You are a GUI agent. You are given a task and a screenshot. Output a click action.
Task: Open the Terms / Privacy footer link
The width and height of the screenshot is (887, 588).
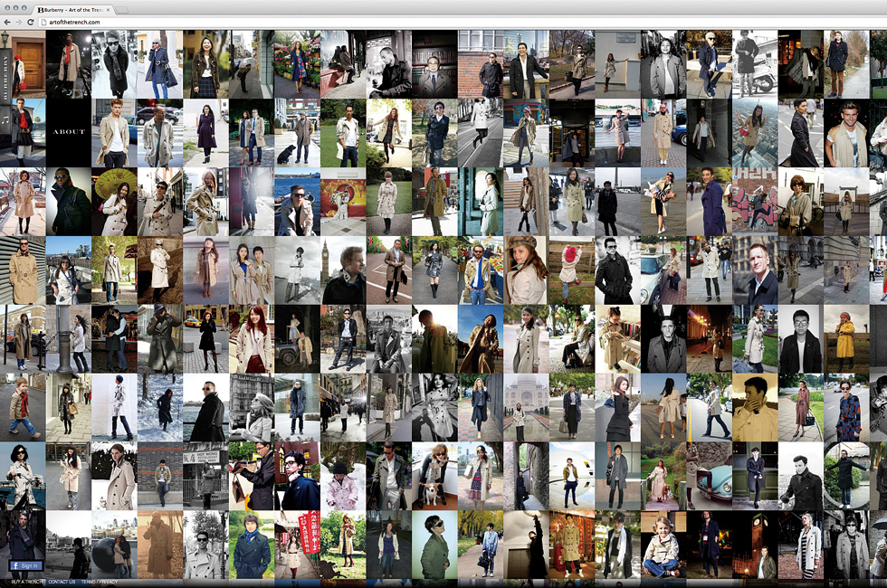101,582
